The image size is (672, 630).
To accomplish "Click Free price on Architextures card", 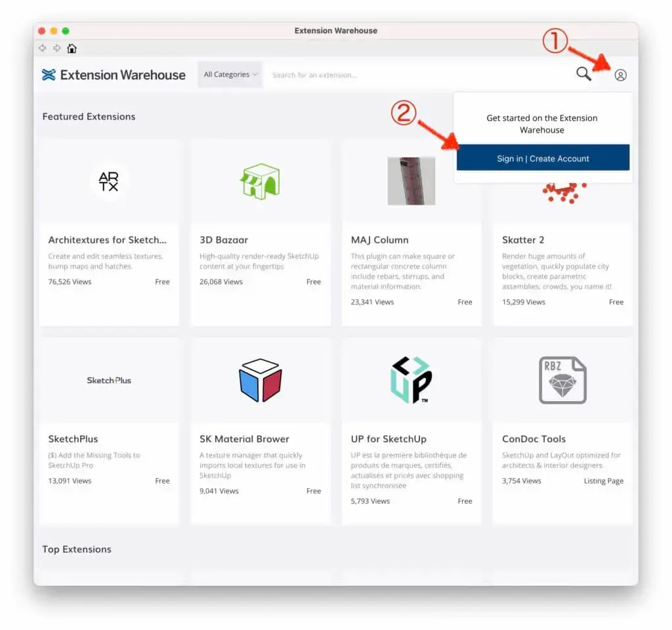I will (x=163, y=282).
